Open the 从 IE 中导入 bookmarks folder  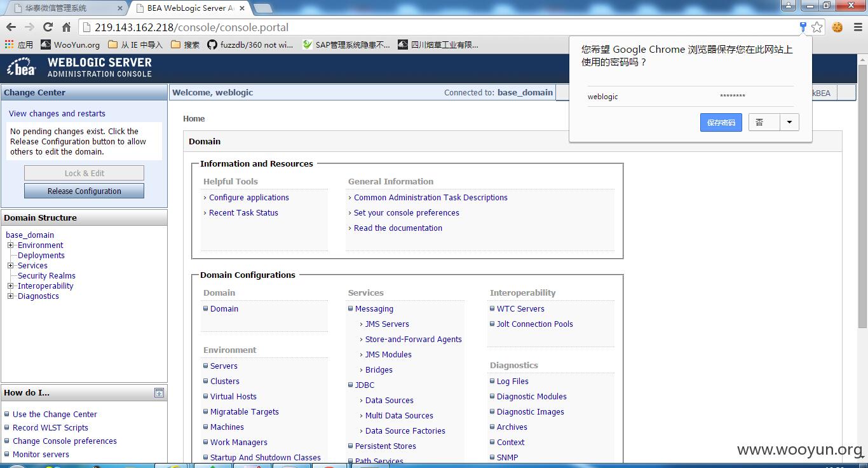click(x=135, y=45)
